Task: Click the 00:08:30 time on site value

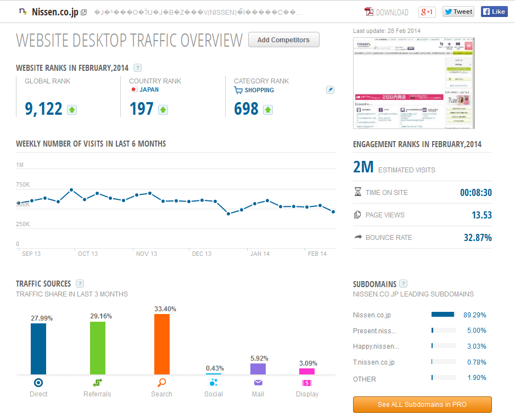Action: tap(476, 193)
